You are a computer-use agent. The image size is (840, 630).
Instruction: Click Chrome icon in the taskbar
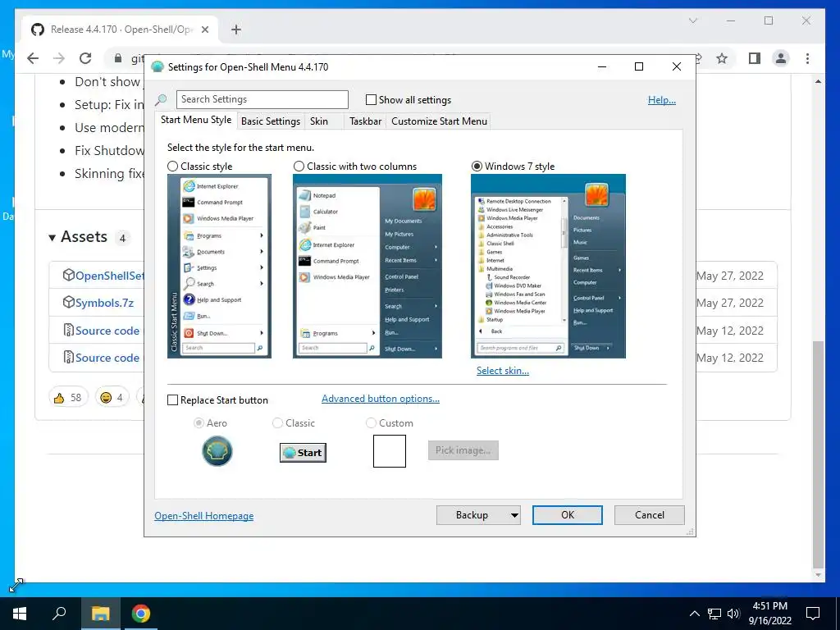(141, 614)
